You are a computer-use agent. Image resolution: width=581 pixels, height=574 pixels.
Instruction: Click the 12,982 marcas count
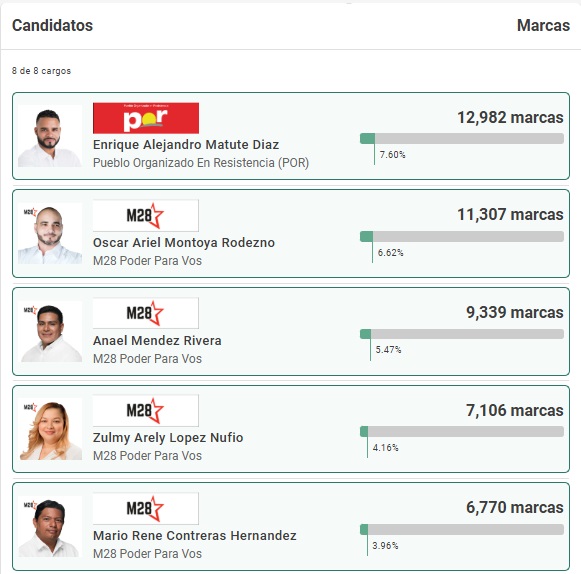tap(510, 117)
